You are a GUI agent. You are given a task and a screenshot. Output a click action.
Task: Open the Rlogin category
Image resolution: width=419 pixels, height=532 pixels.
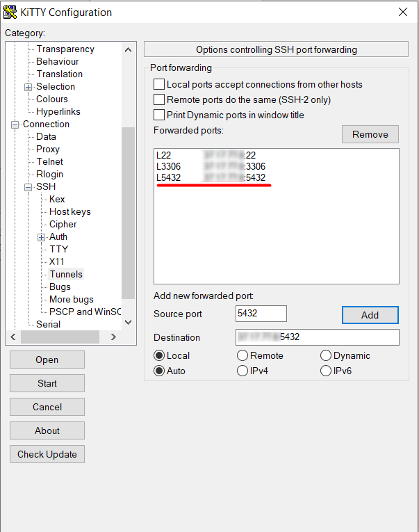[x=49, y=175]
